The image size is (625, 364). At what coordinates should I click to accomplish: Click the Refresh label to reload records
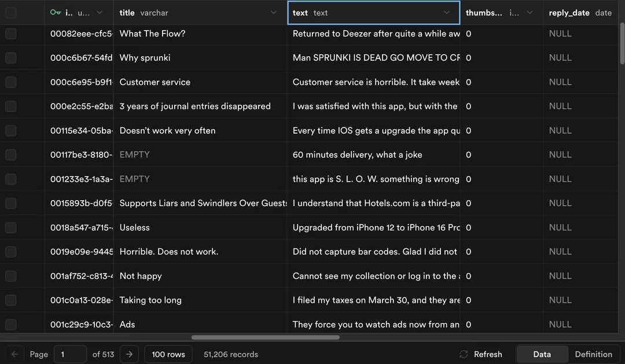click(488, 354)
